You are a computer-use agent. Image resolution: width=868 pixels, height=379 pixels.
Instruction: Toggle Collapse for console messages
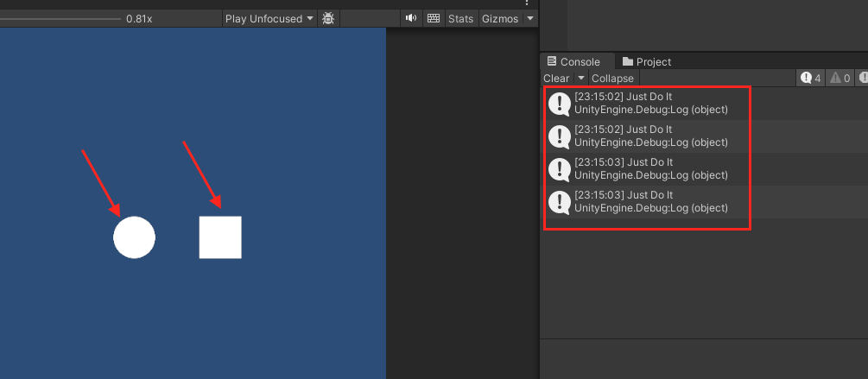(x=613, y=78)
